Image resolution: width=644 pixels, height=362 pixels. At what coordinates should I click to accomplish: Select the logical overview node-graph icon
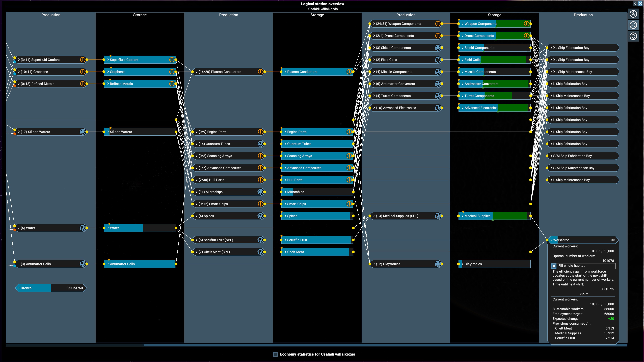click(x=633, y=25)
